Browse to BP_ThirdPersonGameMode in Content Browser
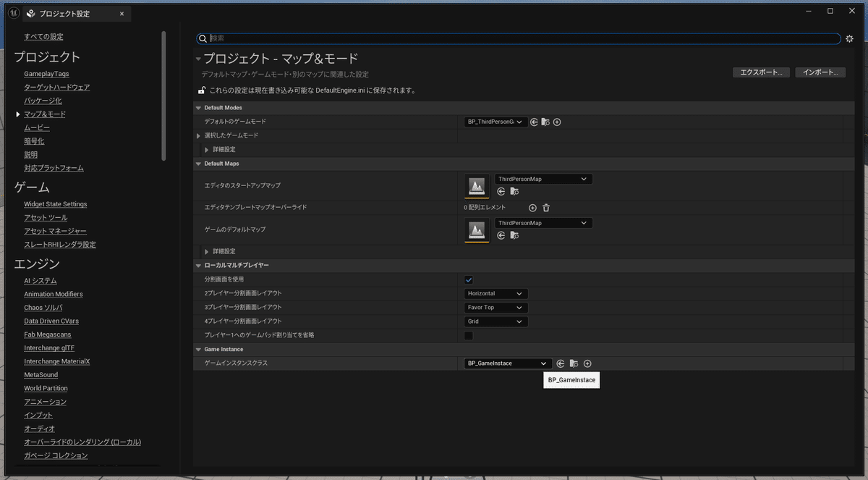This screenshot has height=480, width=868. pos(545,122)
